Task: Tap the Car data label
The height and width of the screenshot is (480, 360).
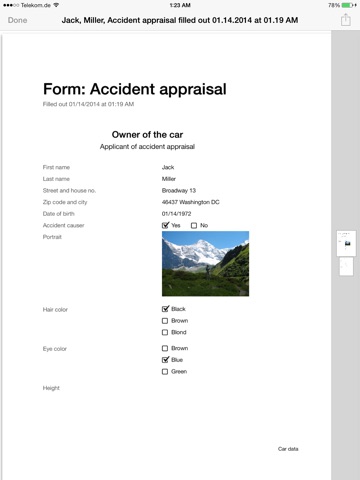Action: pyautogui.click(x=288, y=449)
